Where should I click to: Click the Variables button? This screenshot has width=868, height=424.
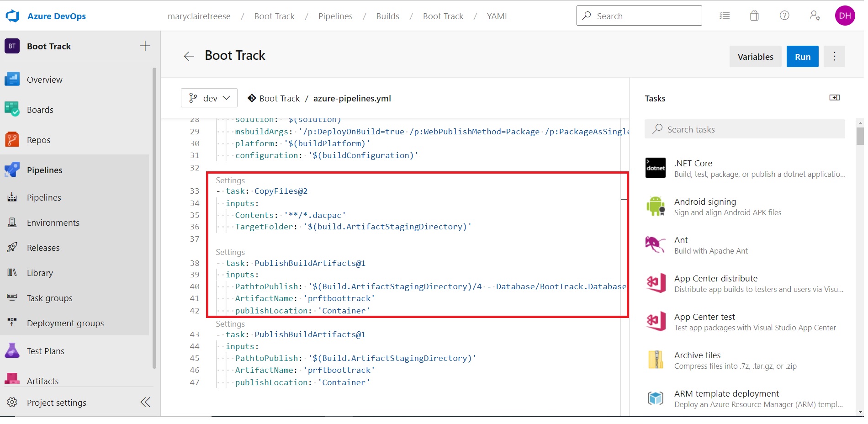click(x=755, y=56)
